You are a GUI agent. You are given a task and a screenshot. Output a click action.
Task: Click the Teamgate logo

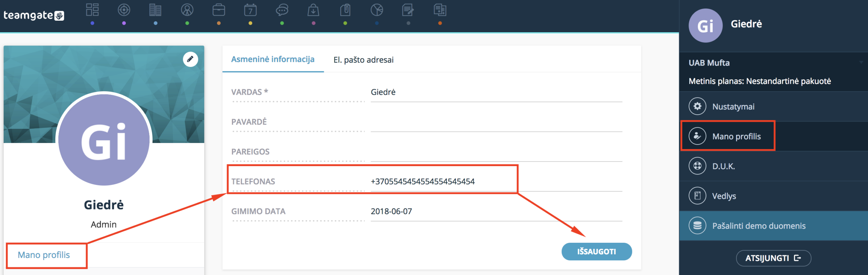tap(34, 15)
